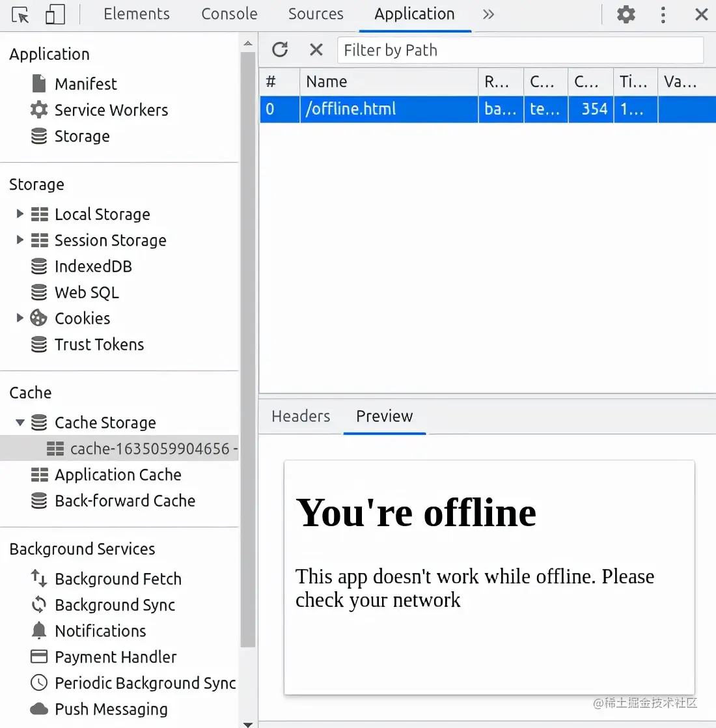The height and width of the screenshot is (728, 716).
Task: Switch to the Console tab
Action: (x=229, y=14)
